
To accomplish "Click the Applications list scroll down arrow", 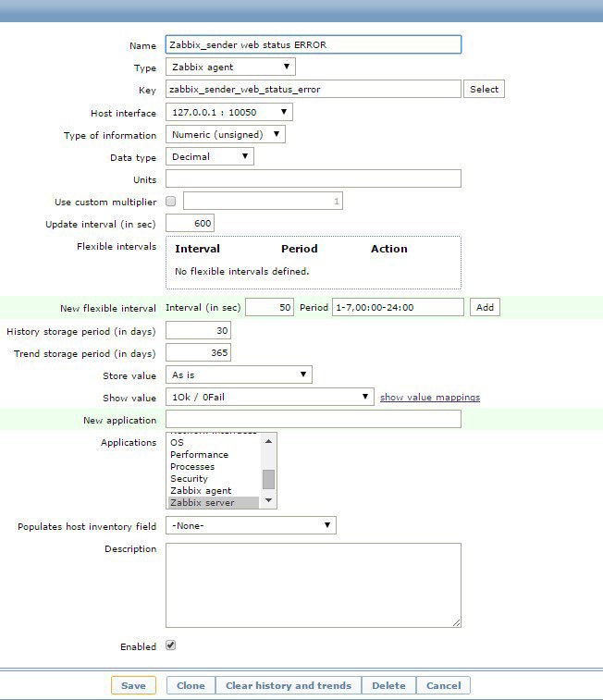I will click(x=269, y=500).
